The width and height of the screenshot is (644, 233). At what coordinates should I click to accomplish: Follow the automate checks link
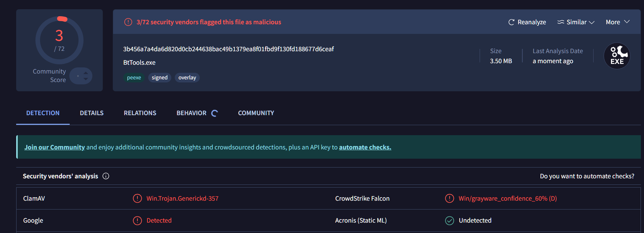(x=365, y=147)
